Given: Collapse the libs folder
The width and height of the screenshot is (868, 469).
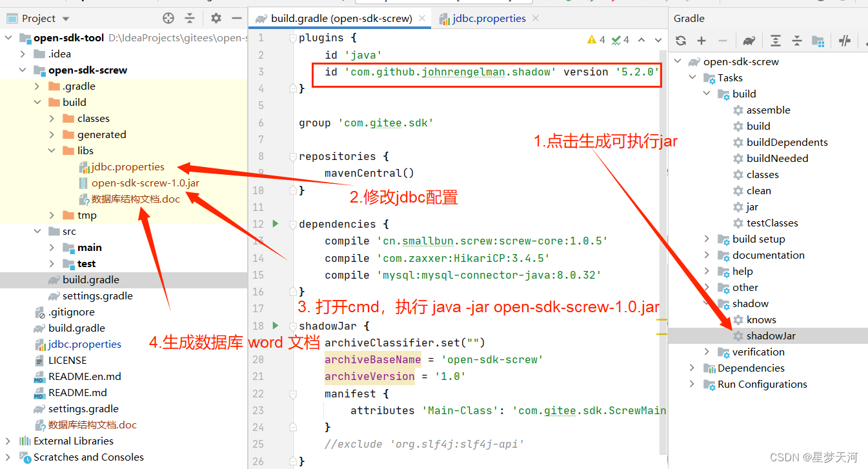Looking at the screenshot, I should [x=52, y=151].
